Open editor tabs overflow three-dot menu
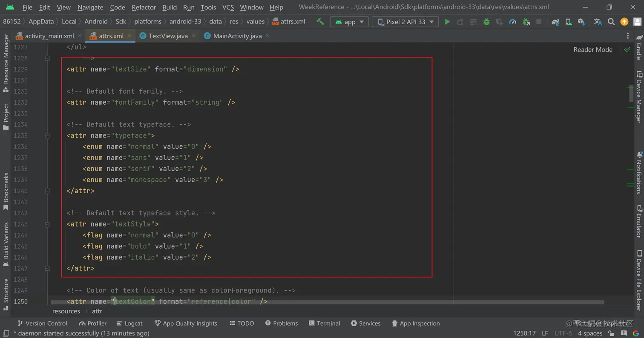 pos(627,36)
